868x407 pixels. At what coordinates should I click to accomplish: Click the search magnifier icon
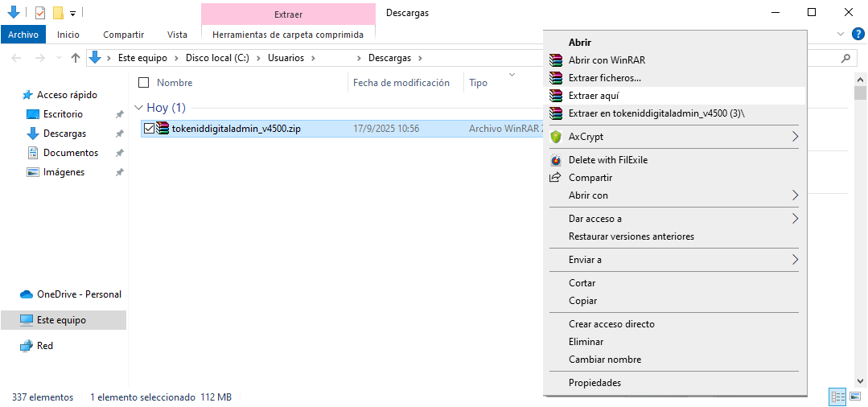click(845, 58)
